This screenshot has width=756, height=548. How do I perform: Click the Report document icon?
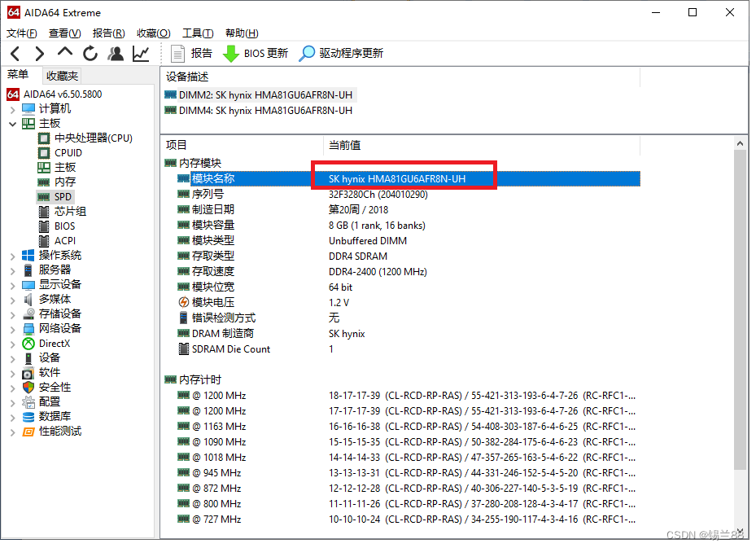click(177, 53)
